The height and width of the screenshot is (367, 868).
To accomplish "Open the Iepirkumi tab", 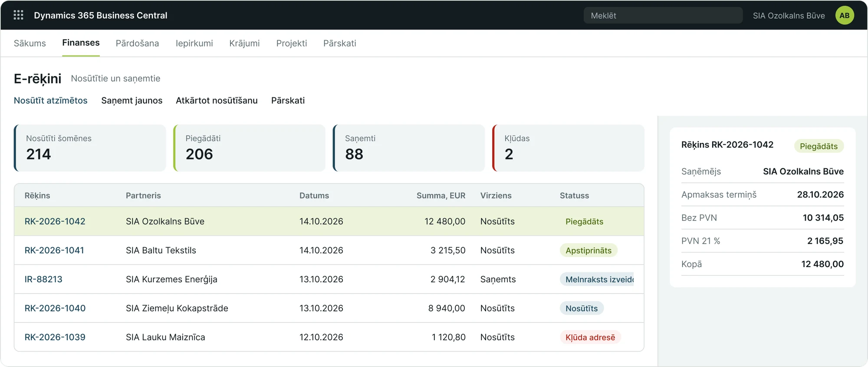I will [194, 43].
